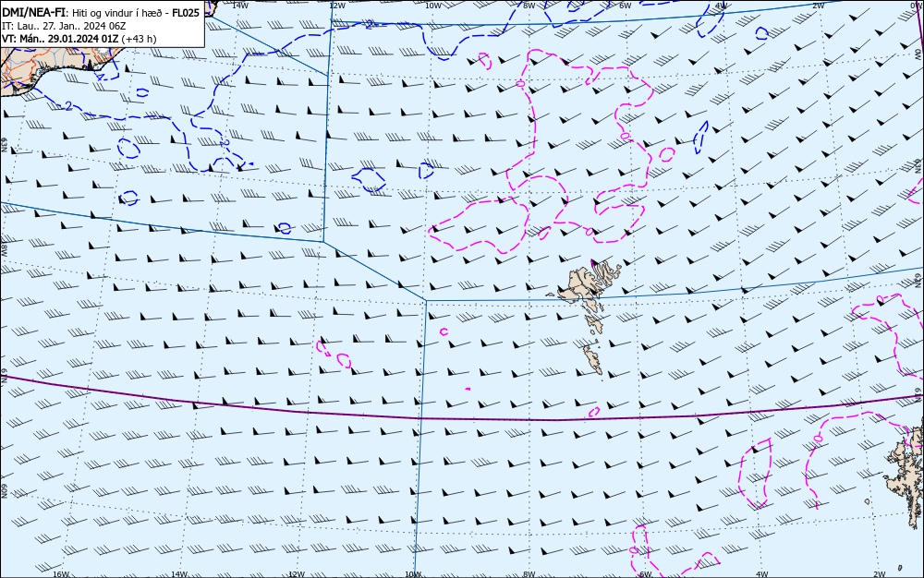
Task: Click the 4W label on the bottom axis
Action: point(762,574)
